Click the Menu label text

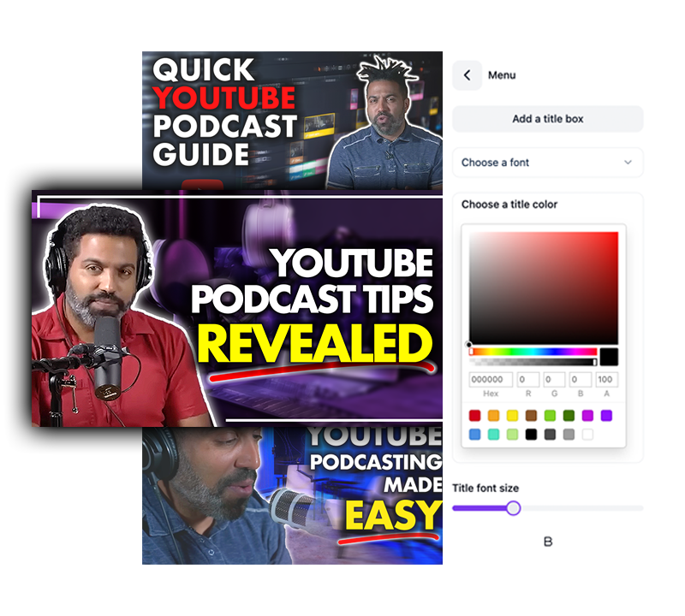click(502, 75)
